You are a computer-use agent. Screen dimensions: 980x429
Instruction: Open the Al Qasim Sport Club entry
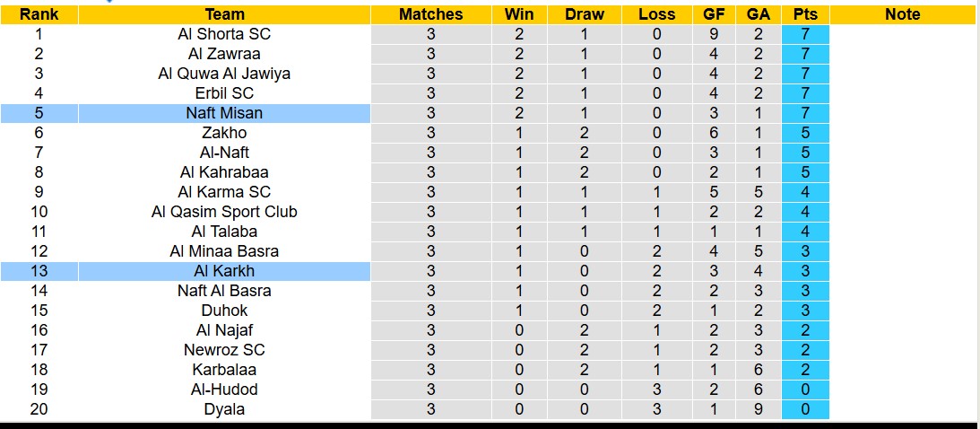(x=224, y=212)
